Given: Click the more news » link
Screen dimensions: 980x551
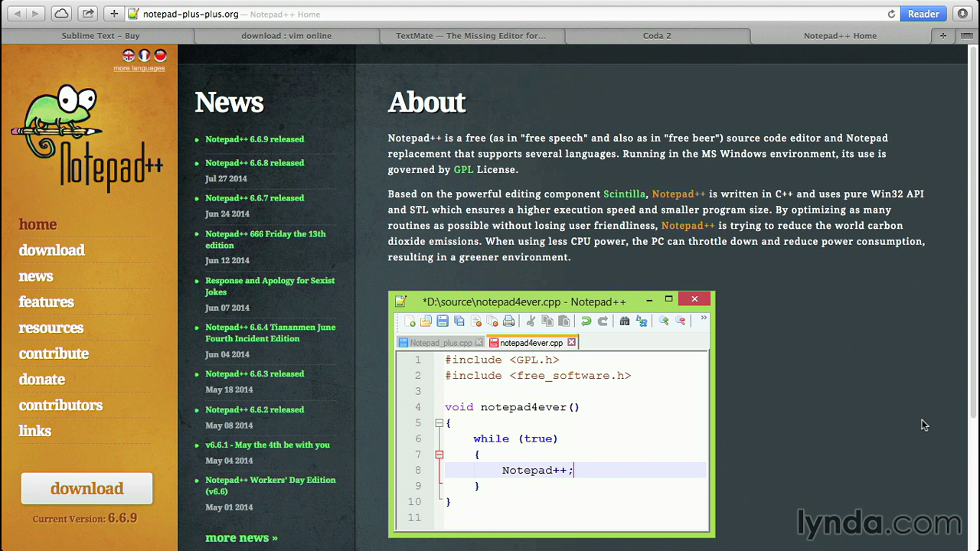Looking at the screenshot, I should click(x=241, y=538).
